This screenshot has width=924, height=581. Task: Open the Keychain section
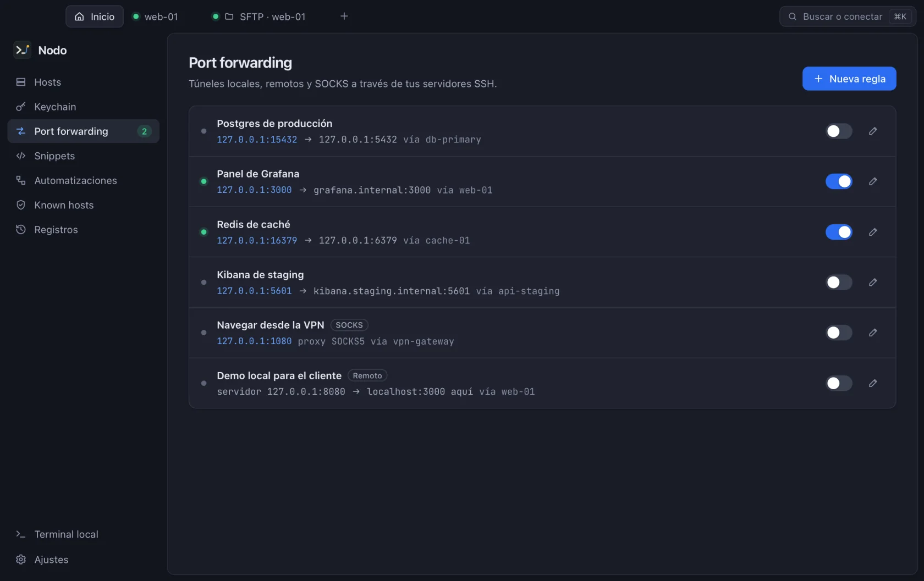pos(84,107)
